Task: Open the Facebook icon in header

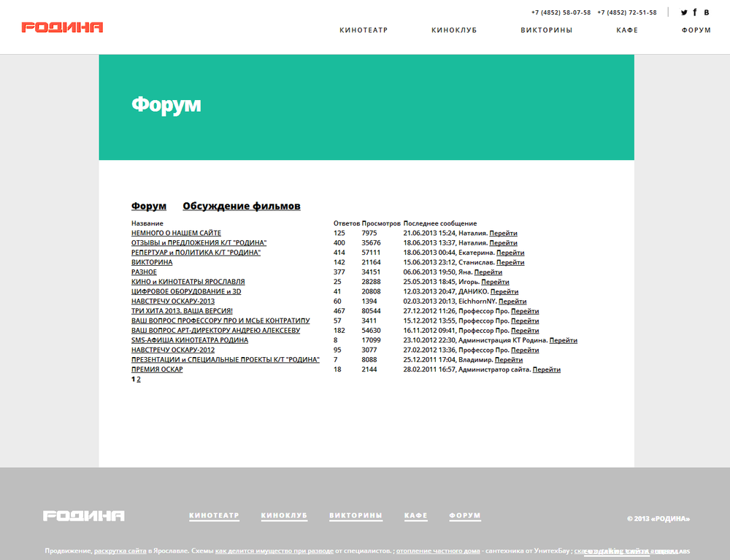Action: (x=695, y=12)
